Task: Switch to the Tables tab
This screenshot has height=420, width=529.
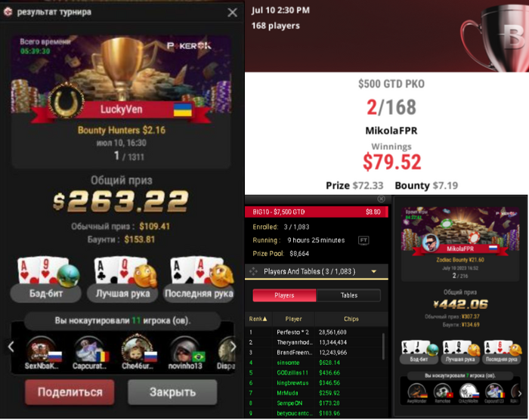Action: click(349, 295)
